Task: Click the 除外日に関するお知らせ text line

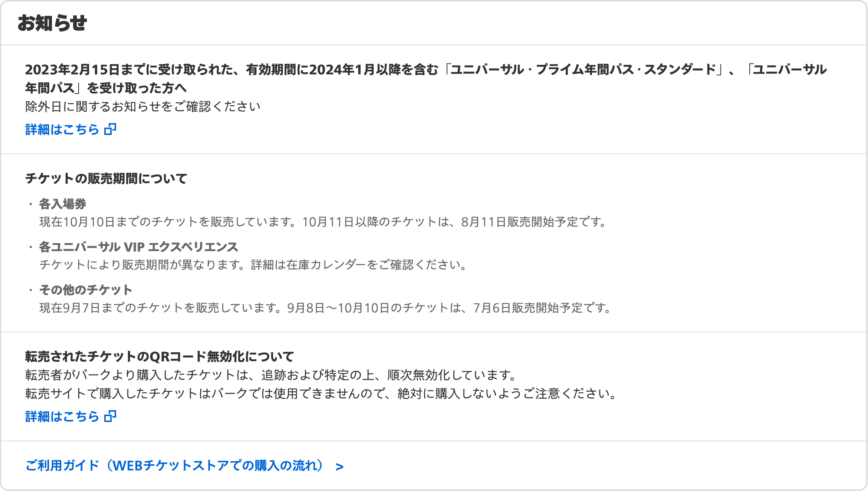Action: coord(143,107)
